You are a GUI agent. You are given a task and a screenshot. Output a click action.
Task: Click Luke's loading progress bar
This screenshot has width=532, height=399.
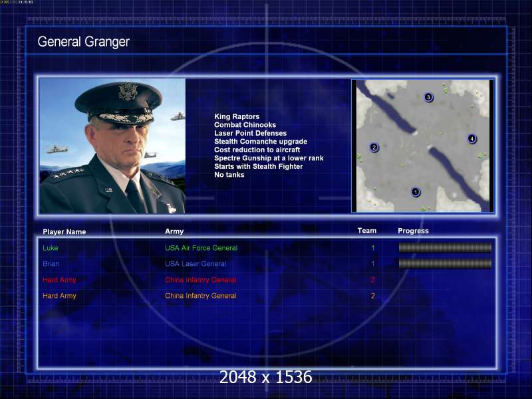click(445, 247)
